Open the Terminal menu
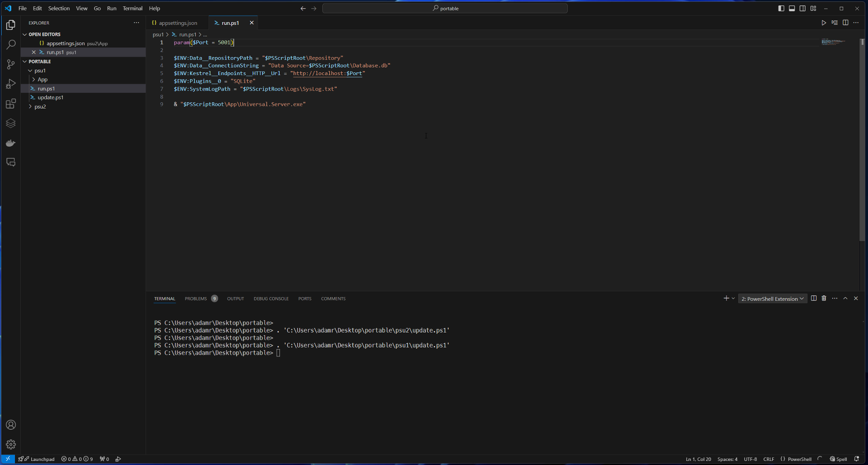The image size is (868, 465). point(132,9)
